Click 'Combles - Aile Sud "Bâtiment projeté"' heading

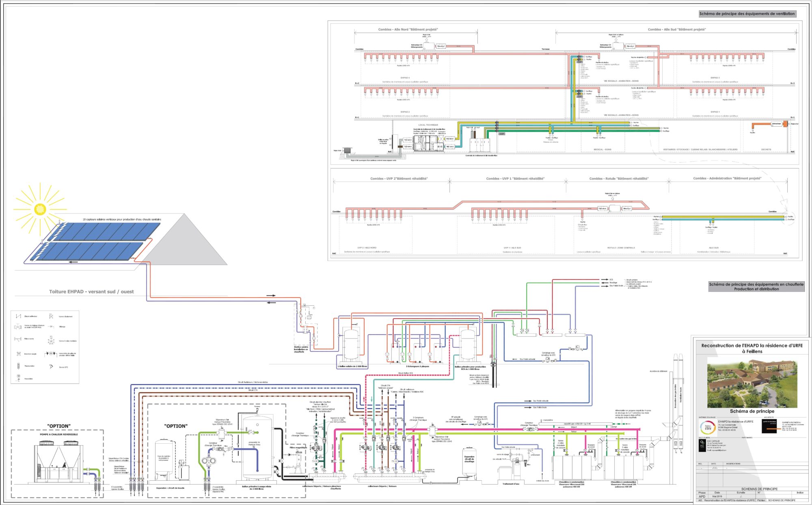pyautogui.click(x=677, y=29)
